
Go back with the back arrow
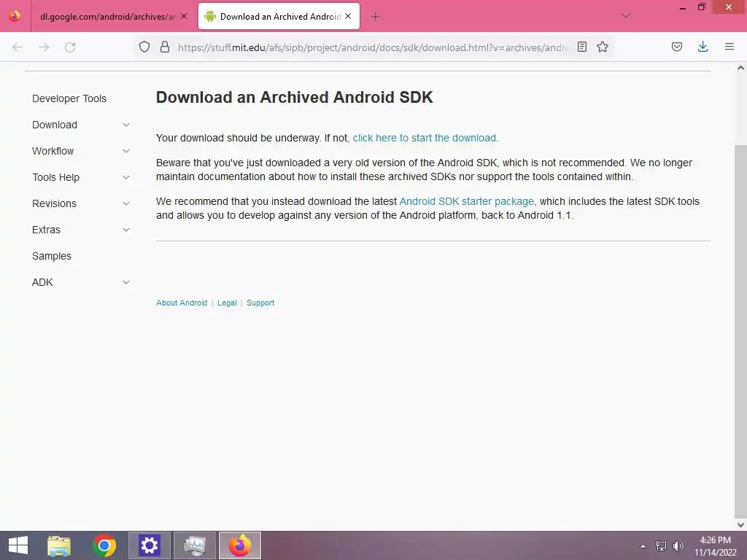[x=18, y=47]
